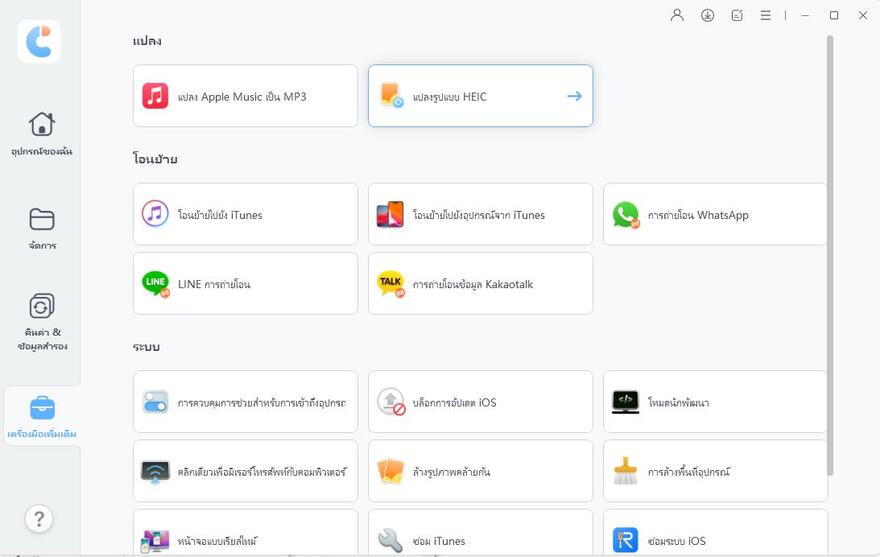
Task: Click the download icon in title bar
Action: (707, 15)
